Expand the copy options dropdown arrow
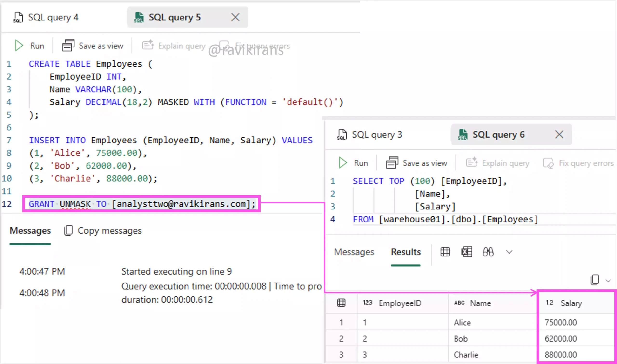The height and width of the screenshot is (364, 617). [x=608, y=281]
